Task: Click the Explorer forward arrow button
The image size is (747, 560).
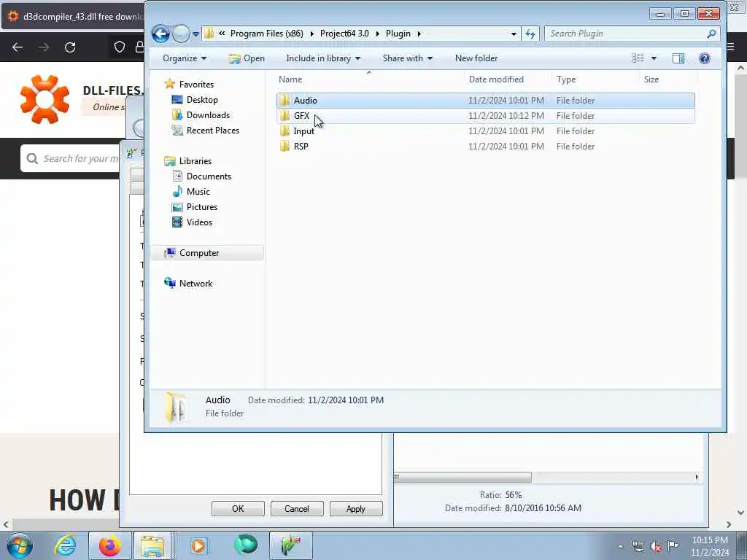Action: (x=181, y=34)
